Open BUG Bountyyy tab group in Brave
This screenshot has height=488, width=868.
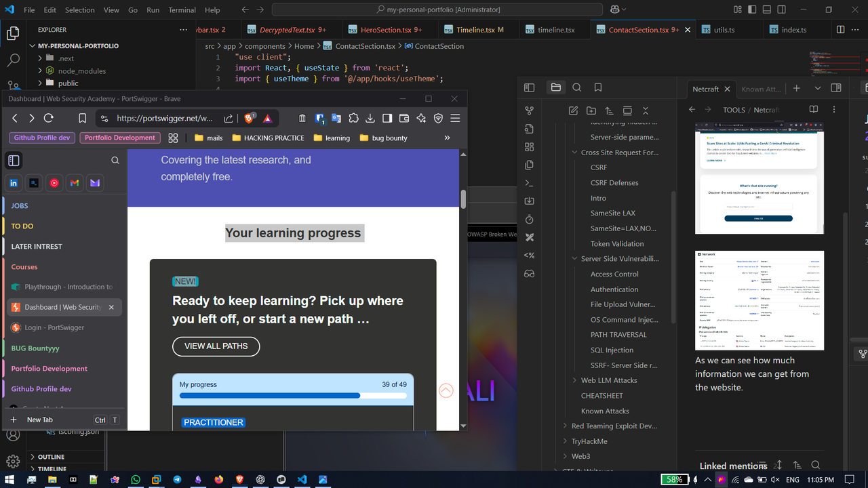click(35, 348)
